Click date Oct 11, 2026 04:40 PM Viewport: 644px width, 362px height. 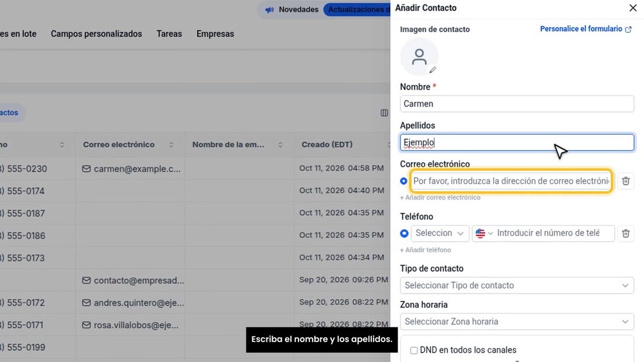pyautogui.click(x=341, y=190)
